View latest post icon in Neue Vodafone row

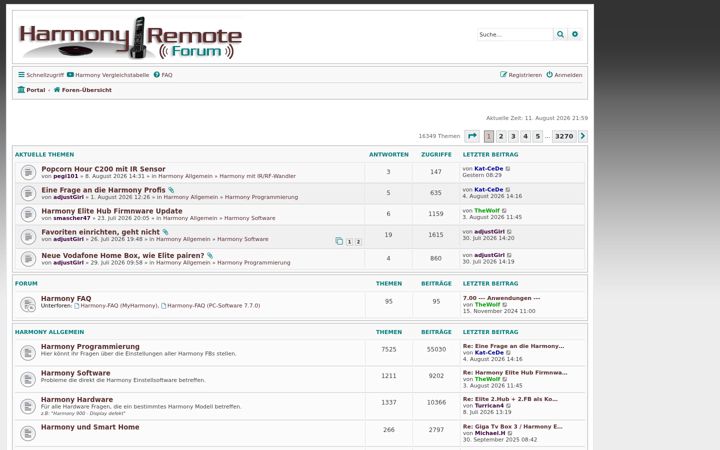point(509,255)
